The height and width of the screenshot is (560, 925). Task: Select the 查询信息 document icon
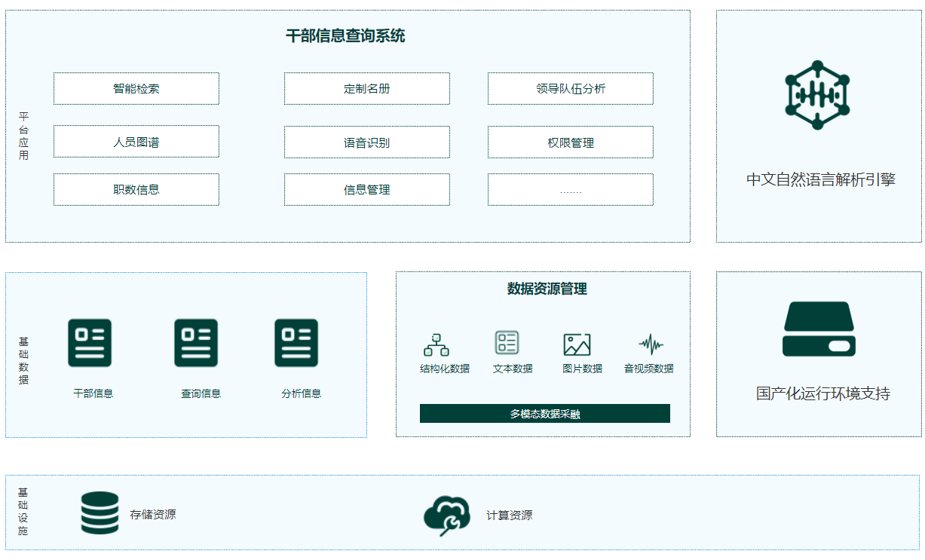coord(196,343)
